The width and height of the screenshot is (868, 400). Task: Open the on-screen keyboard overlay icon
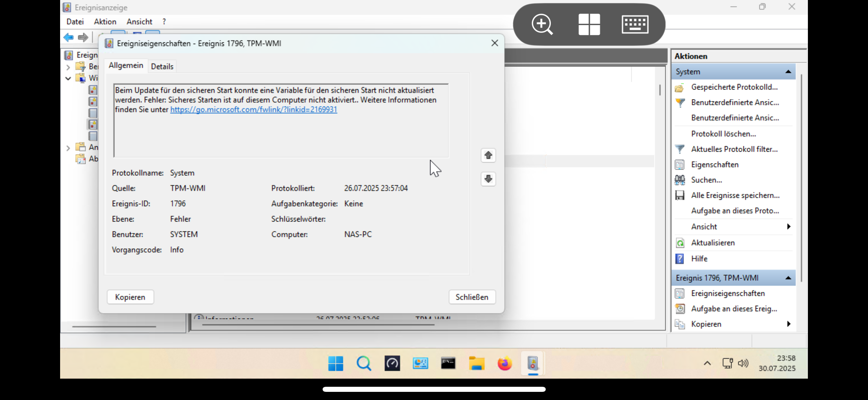click(x=635, y=24)
